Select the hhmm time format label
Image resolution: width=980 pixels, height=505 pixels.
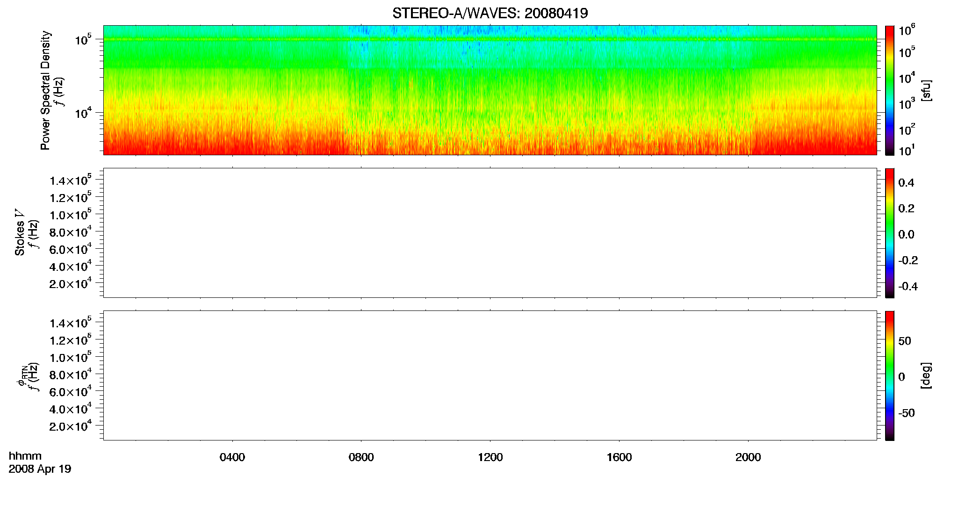(25, 456)
